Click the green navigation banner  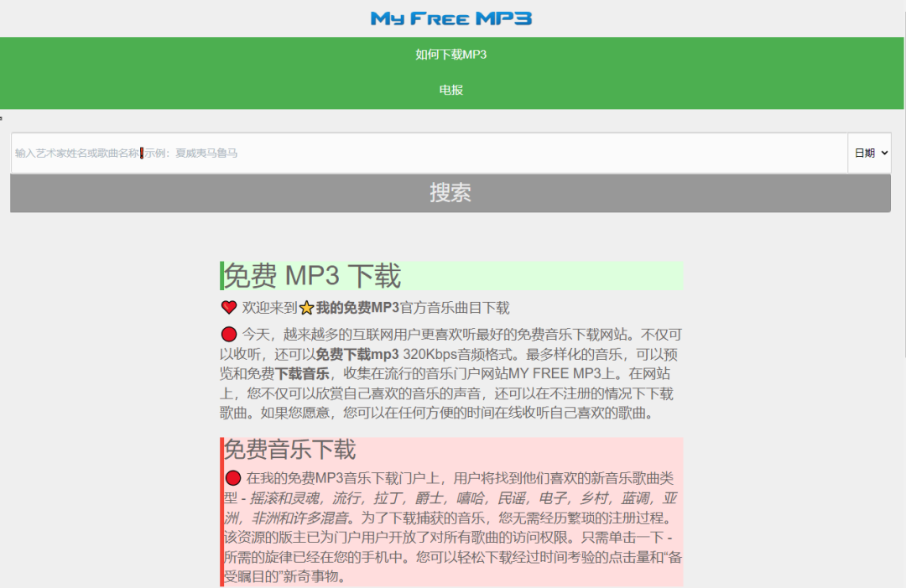pyautogui.click(x=451, y=72)
